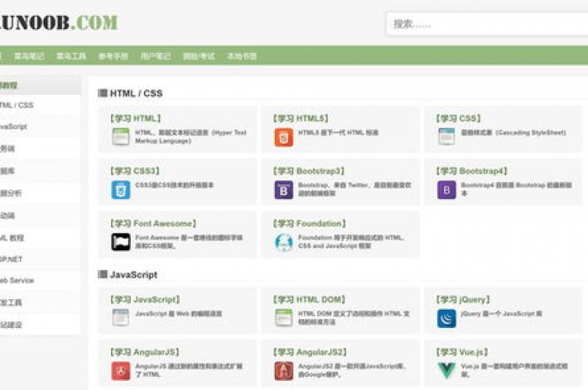
Task: Click the RUNOOB.COM site logo
Action: coord(59,22)
